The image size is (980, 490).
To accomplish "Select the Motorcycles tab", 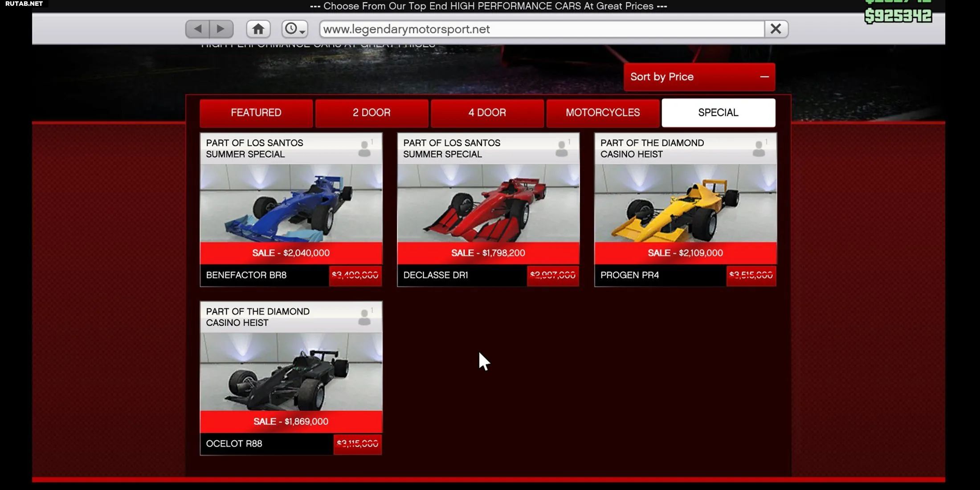I will pyautogui.click(x=603, y=113).
